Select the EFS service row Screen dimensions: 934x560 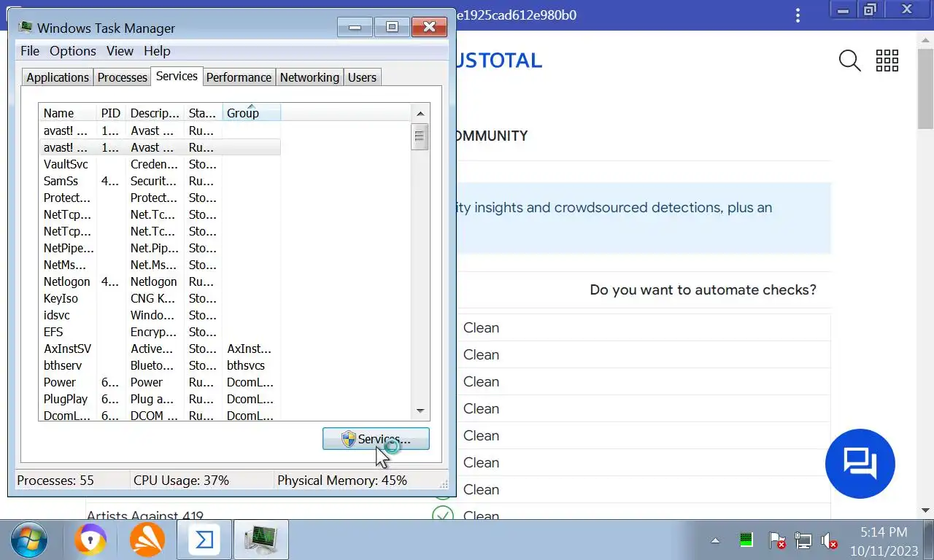point(160,332)
